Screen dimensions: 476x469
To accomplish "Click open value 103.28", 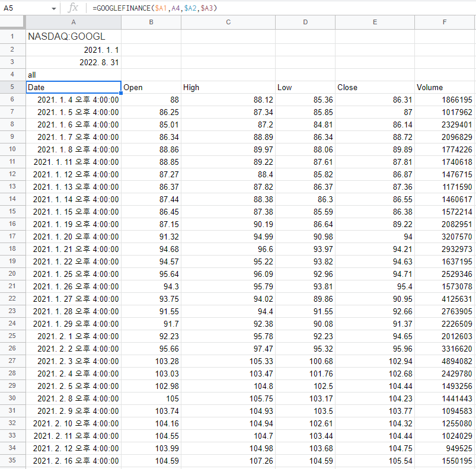I will 151,361.
